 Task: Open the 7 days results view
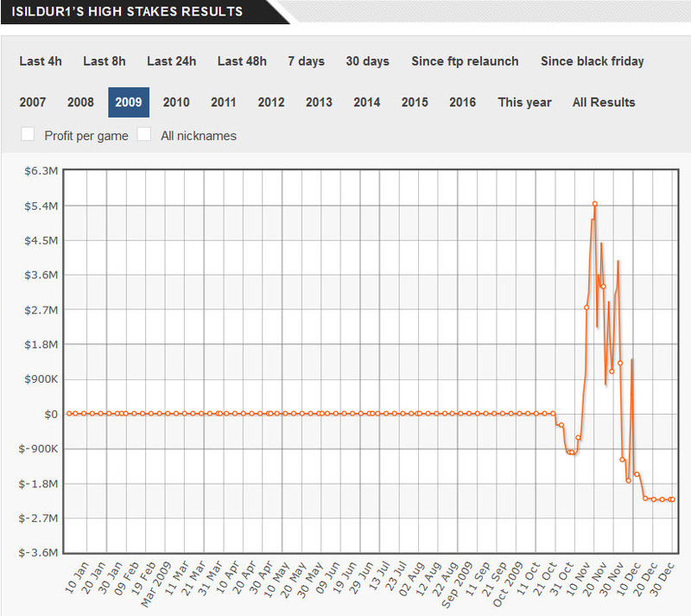(x=306, y=61)
